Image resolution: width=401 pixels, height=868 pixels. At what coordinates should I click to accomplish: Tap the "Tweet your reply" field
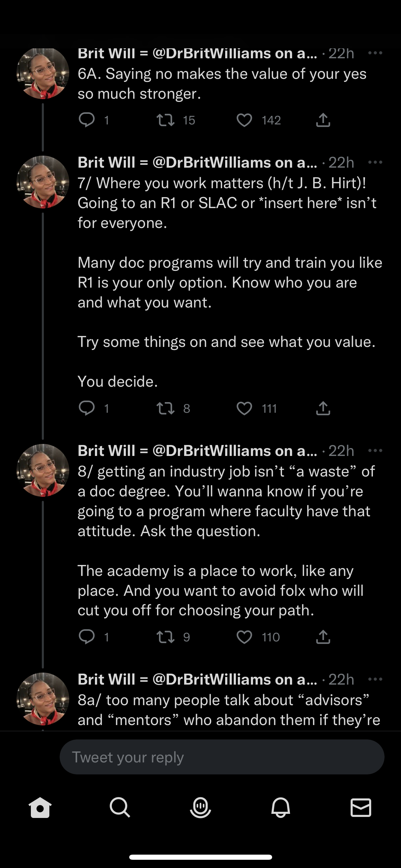[222, 757]
